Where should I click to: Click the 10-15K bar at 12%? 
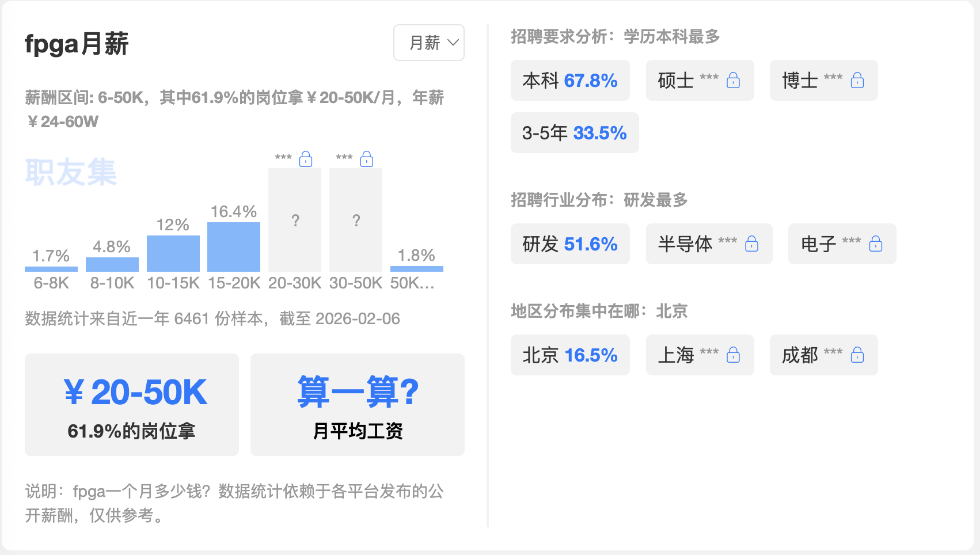[x=173, y=253]
